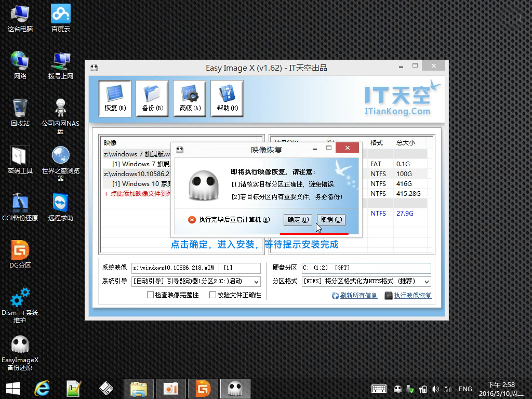Select the FAT partition cell

376,164
